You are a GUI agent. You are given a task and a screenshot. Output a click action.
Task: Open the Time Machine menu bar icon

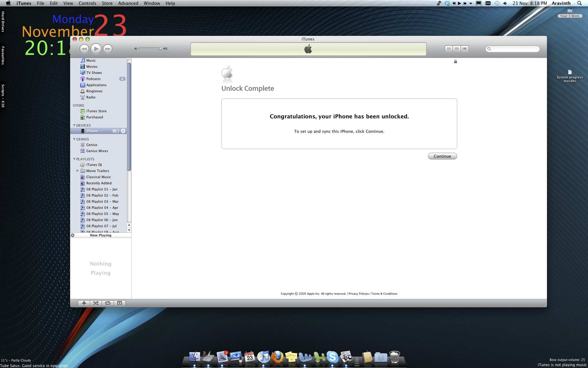tap(497, 3)
